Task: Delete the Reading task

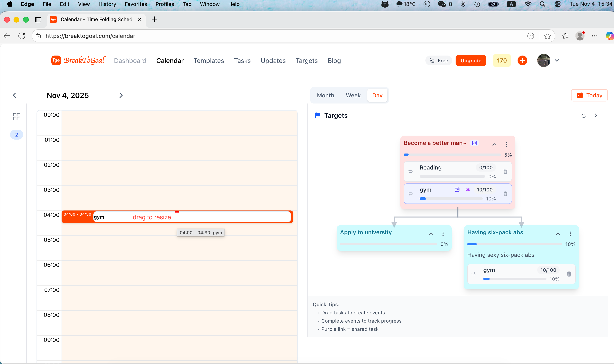Action: [505, 172]
